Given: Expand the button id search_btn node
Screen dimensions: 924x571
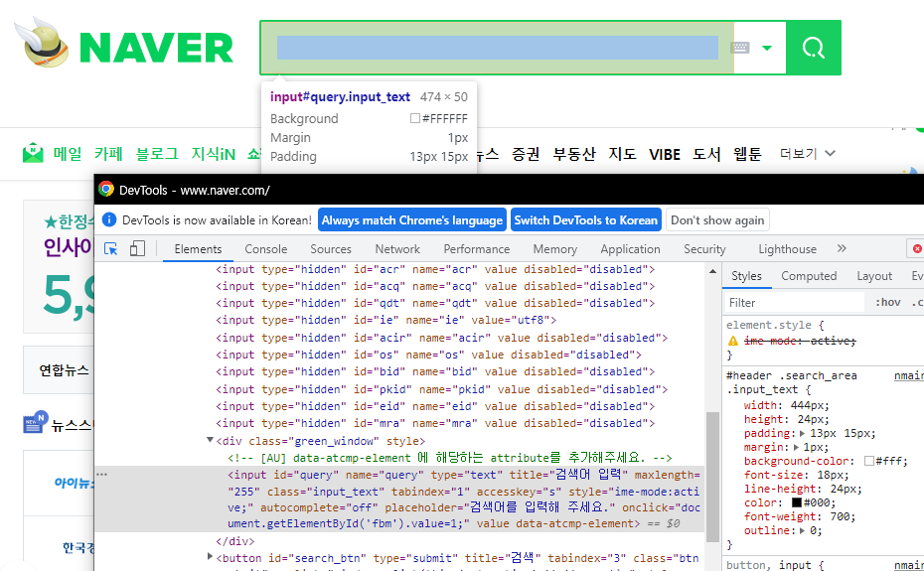Looking at the screenshot, I should (x=210, y=557).
